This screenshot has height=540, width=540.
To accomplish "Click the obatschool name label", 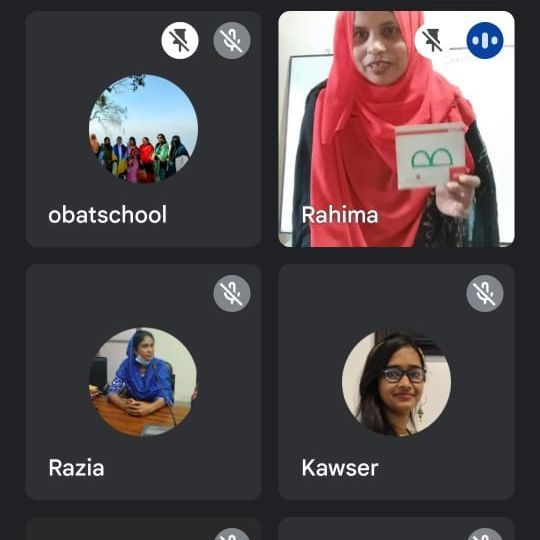I will [x=107, y=215].
